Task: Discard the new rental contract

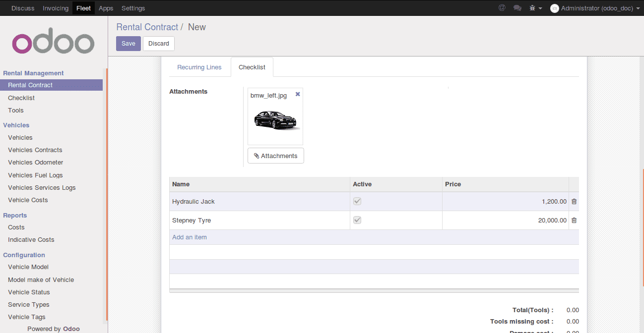Action: [x=159, y=44]
